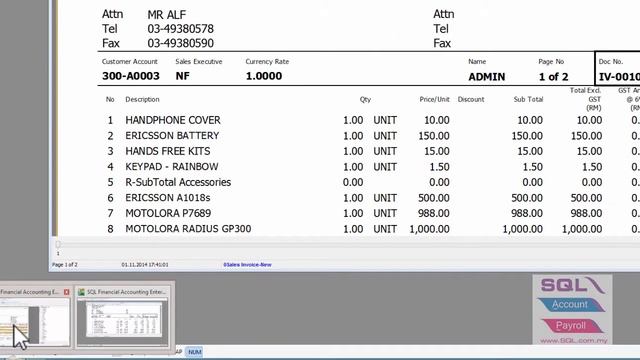Click the Price/Unit '150.00' for ERICSSON BATTERY
The width and height of the screenshot is (640, 360).
[x=434, y=136]
